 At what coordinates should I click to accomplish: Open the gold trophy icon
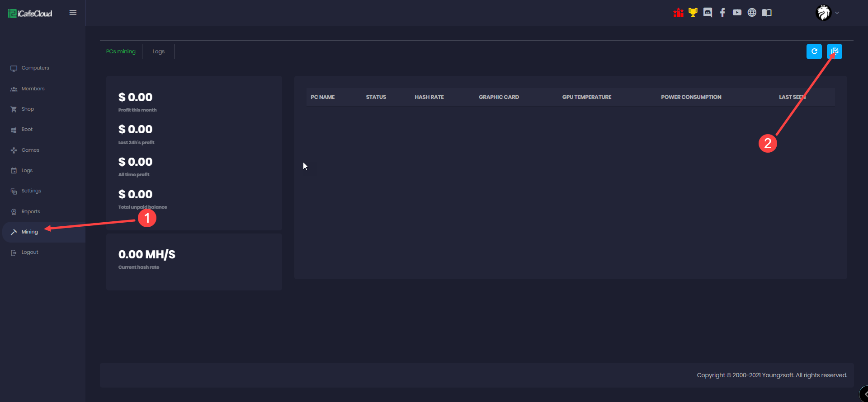pos(693,13)
